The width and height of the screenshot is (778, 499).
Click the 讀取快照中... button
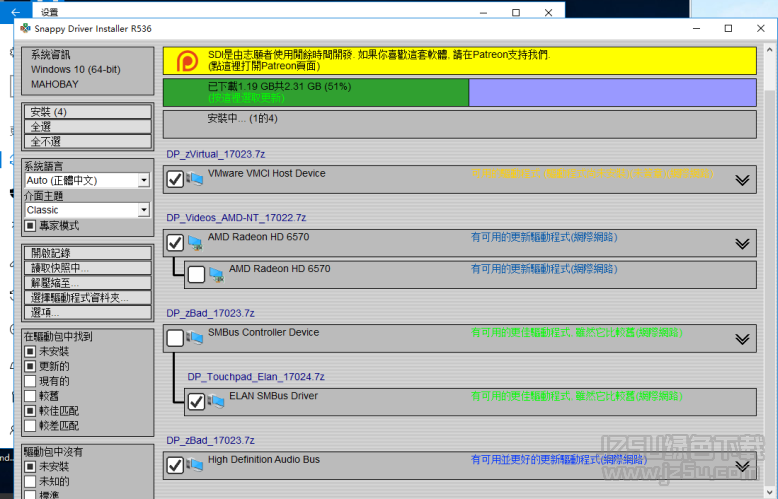pos(88,268)
